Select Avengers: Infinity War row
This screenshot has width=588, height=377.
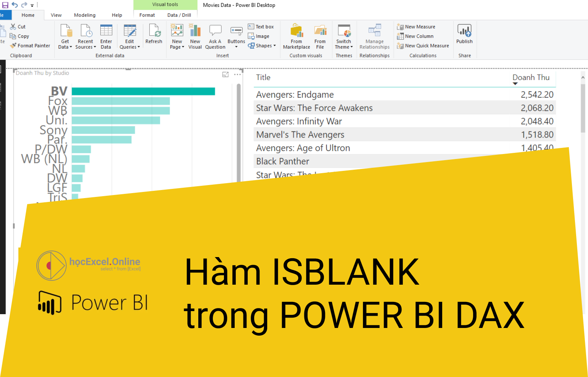[405, 121]
